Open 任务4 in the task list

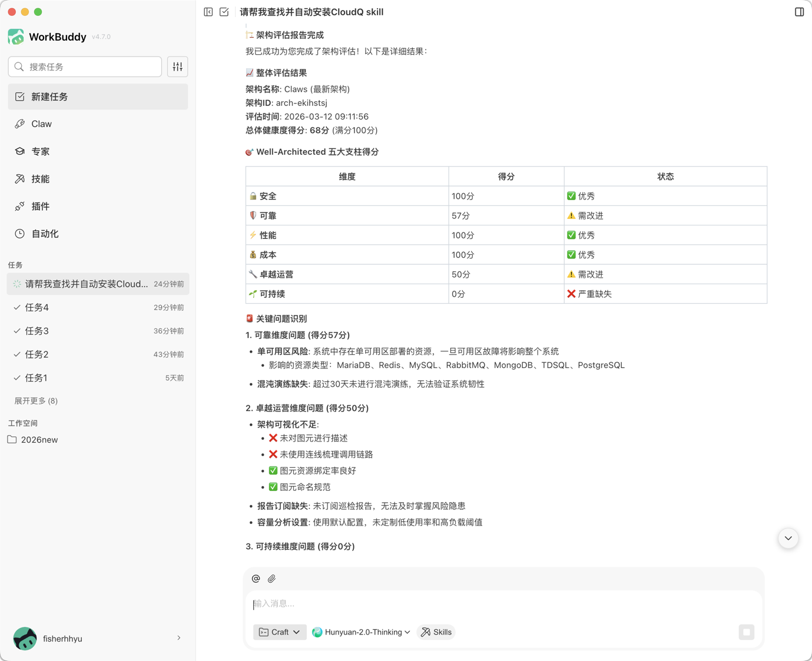[98, 307]
